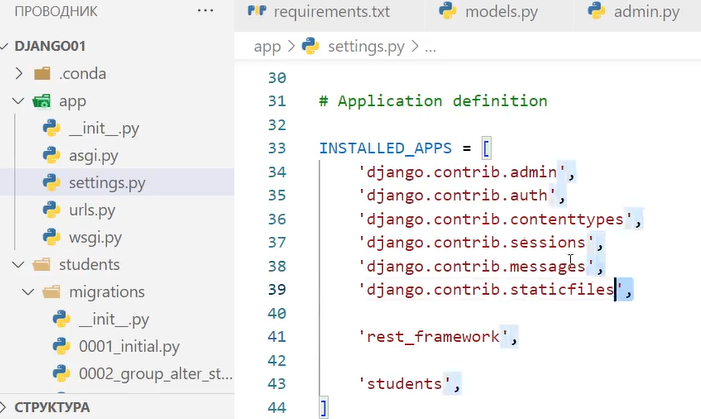Click the app breadcrumb in the path bar
This screenshot has height=419, width=701.
(267, 46)
